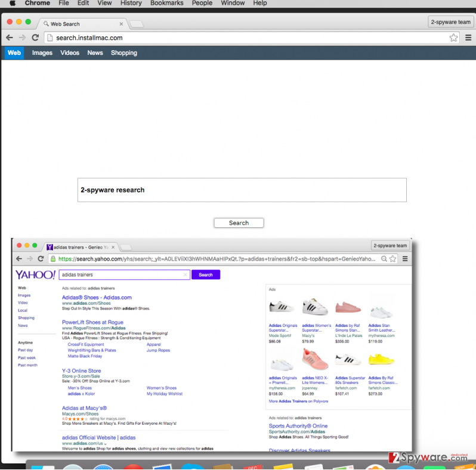Screen dimensions: 476x470
Task: Click the Jump Ropes sublink
Action: (158, 350)
